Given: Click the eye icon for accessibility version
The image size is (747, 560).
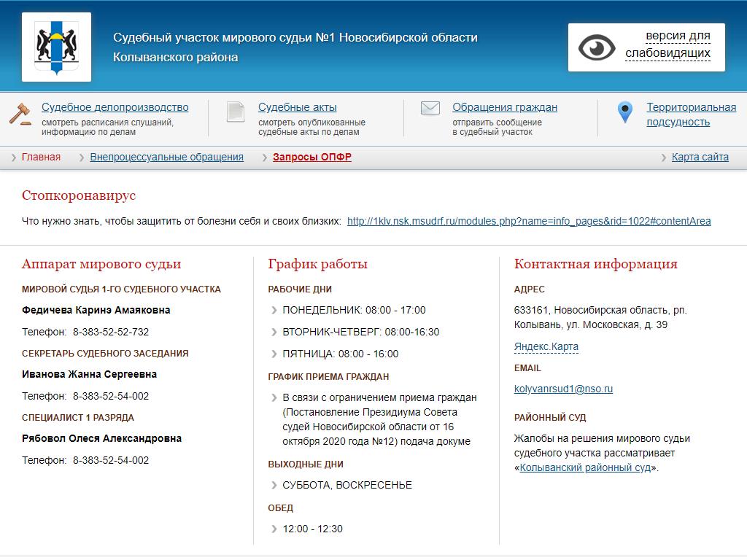Looking at the screenshot, I should coord(597,48).
